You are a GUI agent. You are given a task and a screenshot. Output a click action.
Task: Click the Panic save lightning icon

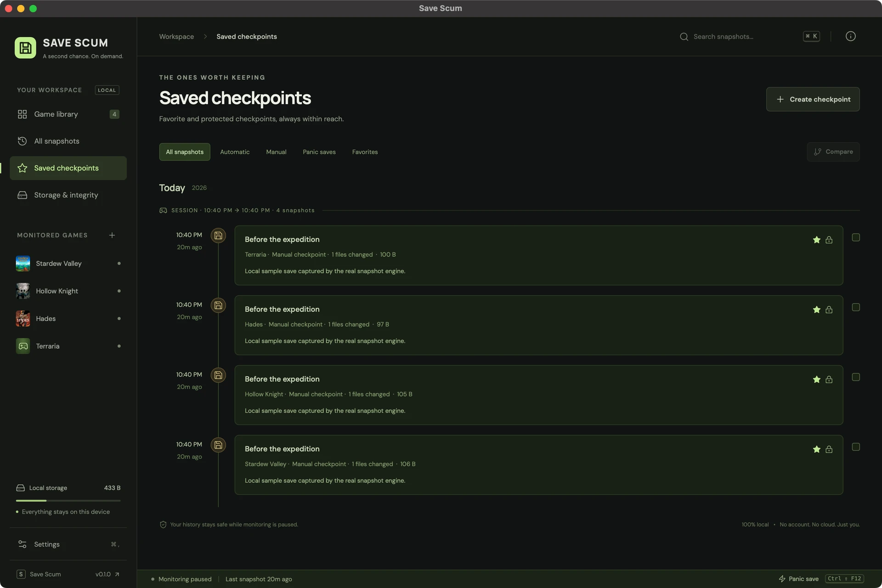[782, 579]
